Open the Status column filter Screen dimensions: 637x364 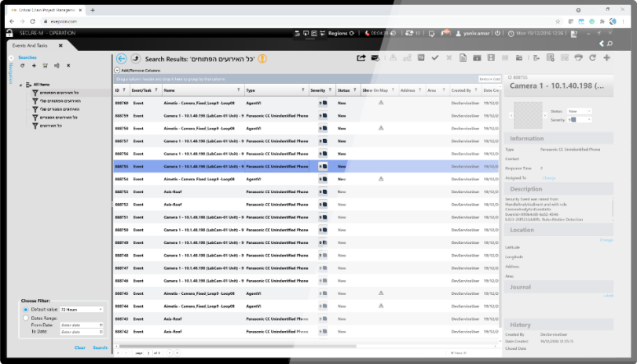pyautogui.click(x=355, y=90)
